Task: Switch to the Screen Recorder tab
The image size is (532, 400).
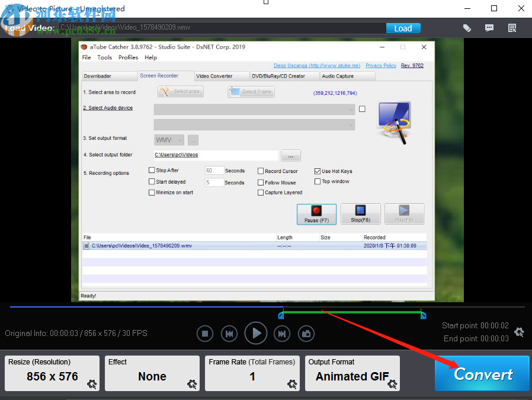Action: coord(165,76)
